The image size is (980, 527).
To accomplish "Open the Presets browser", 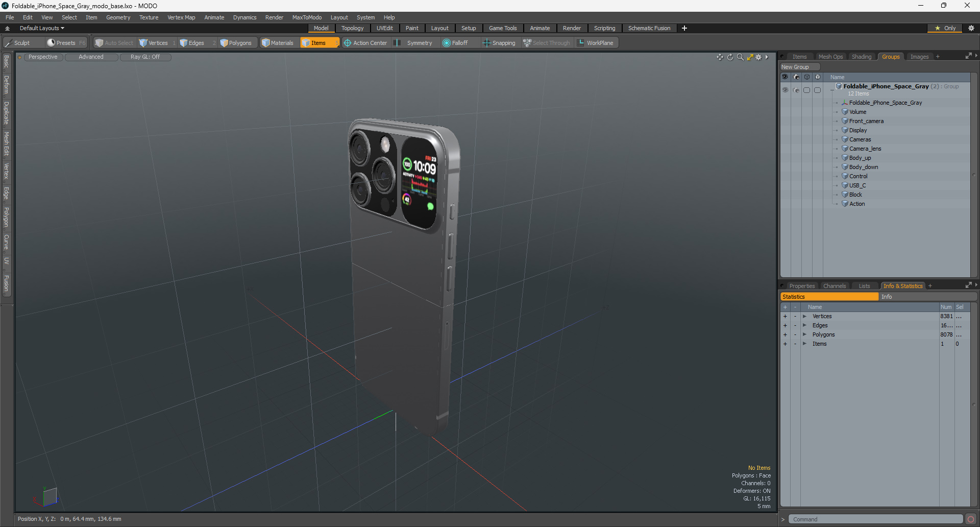I will click(x=66, y=43).
